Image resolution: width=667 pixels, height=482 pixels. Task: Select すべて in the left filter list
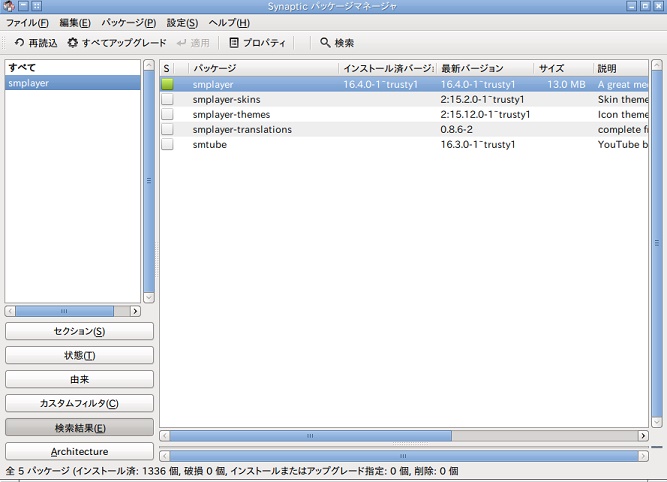(72, 68)
